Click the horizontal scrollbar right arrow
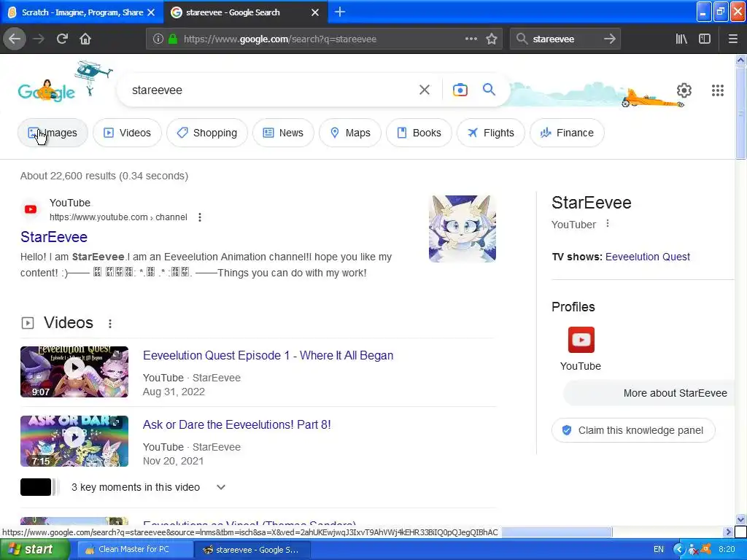 pos(729,532)
